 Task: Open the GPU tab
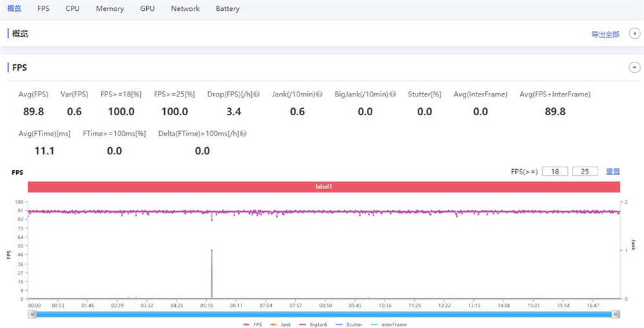[147, 8]
